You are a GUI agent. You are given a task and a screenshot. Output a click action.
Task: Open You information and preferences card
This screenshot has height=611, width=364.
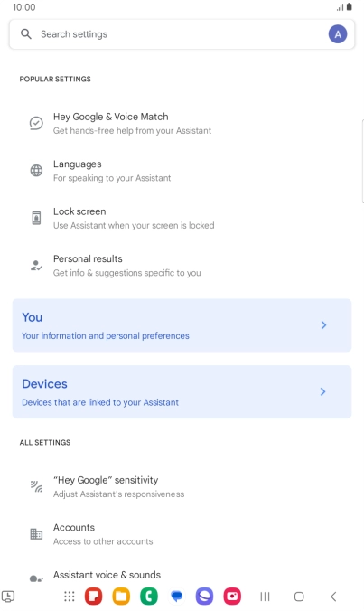pos(182,325)
